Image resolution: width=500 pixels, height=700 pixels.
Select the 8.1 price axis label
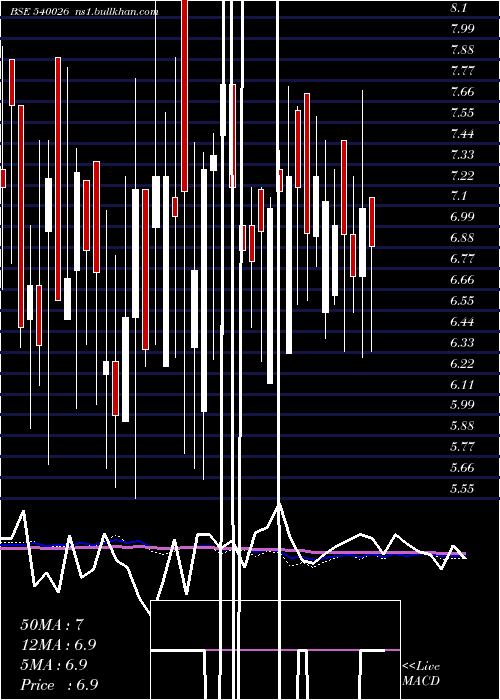click(459, 8)
